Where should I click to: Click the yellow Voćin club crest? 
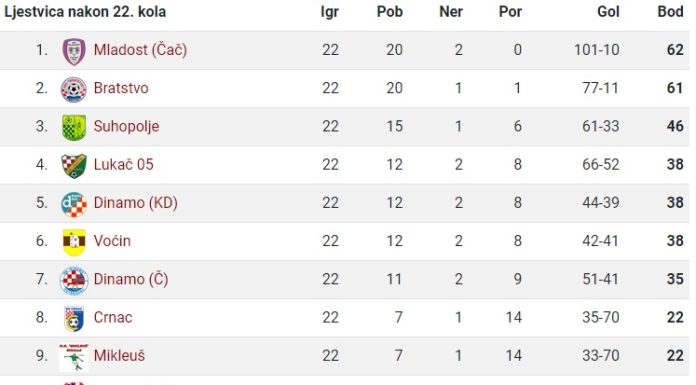coord(74,242)
